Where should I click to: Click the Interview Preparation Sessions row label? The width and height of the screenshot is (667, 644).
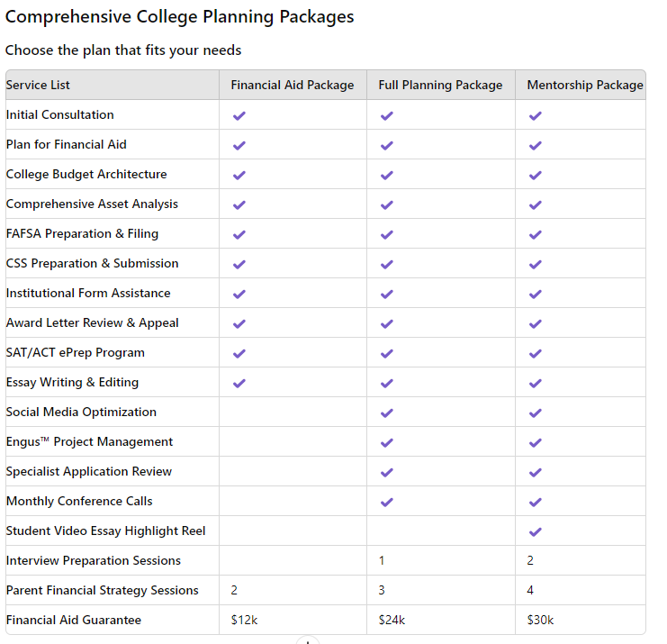click(94, 561)
